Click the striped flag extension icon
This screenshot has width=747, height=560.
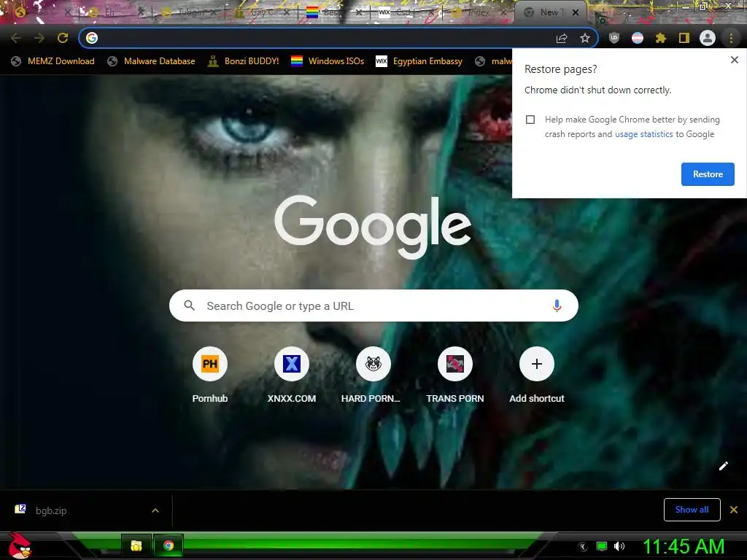point(638,38)
